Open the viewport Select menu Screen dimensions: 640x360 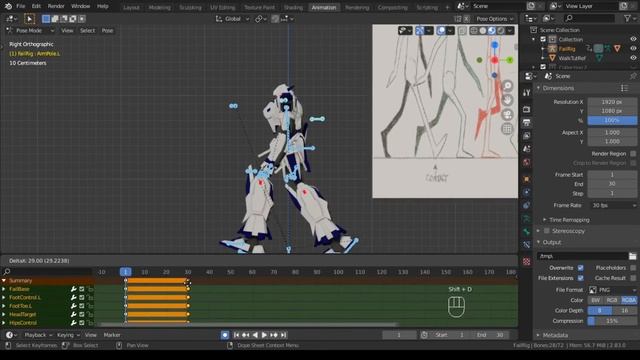pos(87,31)
